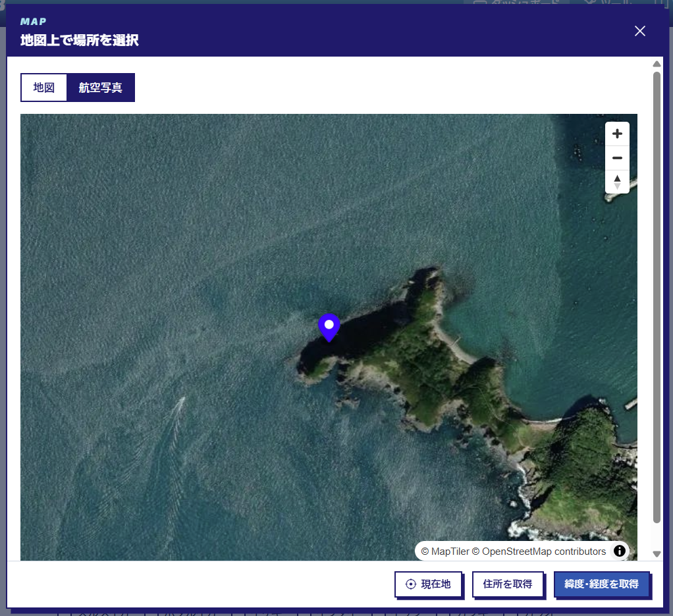Screen dimensions: 673x616
Task: Click the scrollbar up arrow
Action: click(657, 64)
